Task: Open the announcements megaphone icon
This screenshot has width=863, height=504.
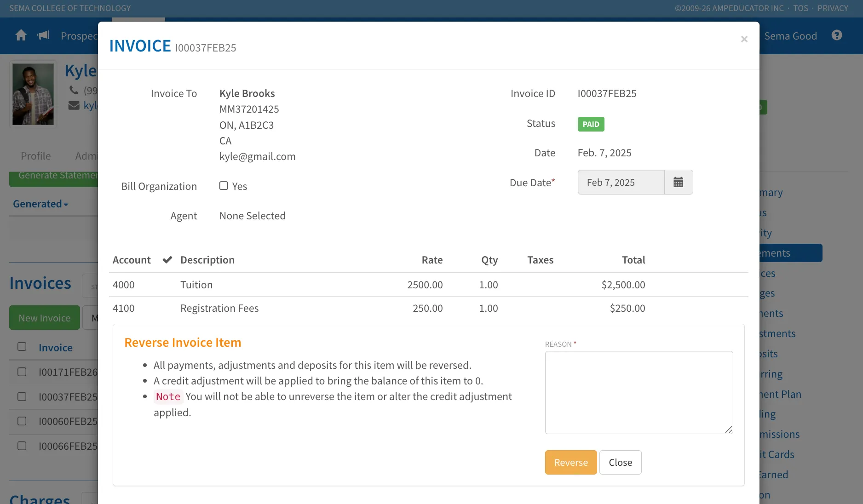Action: [x=43, y=35]
